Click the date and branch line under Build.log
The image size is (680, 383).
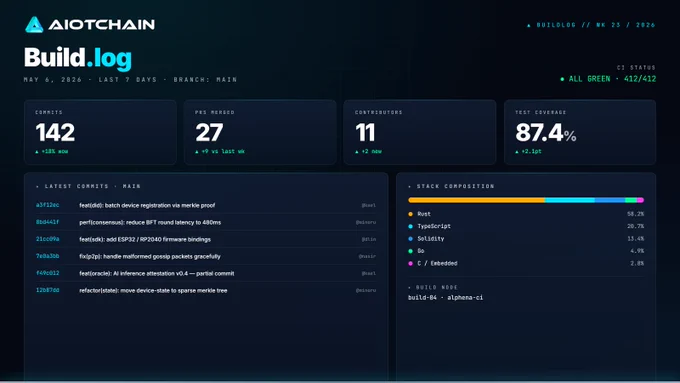(x=130, y=80)
